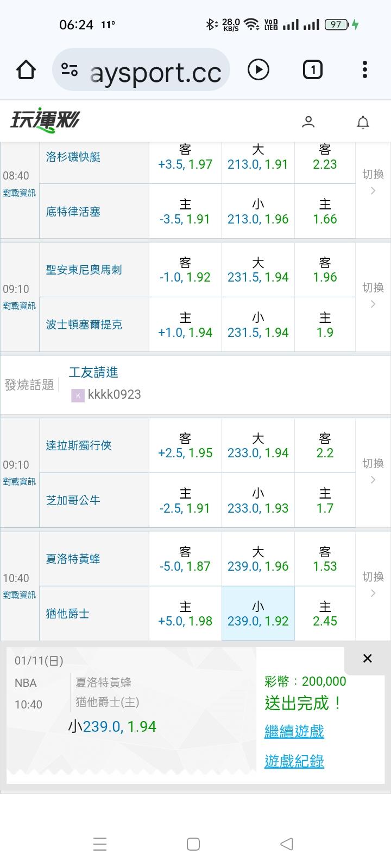
Task: Tap the browser home icon
Action: click(26, 70)
